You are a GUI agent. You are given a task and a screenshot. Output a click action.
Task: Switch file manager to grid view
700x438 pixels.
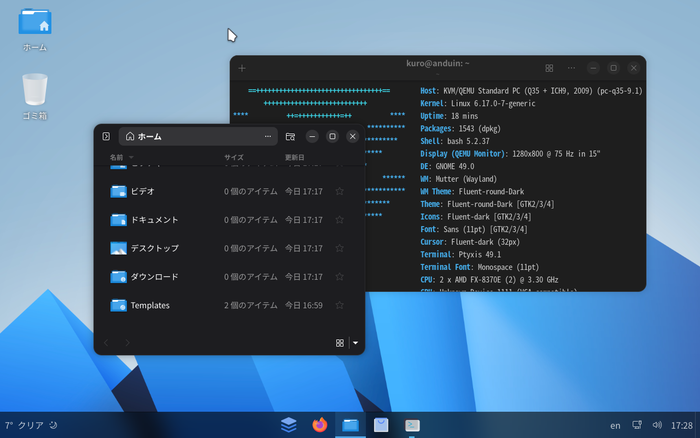[x=340, y=343]
